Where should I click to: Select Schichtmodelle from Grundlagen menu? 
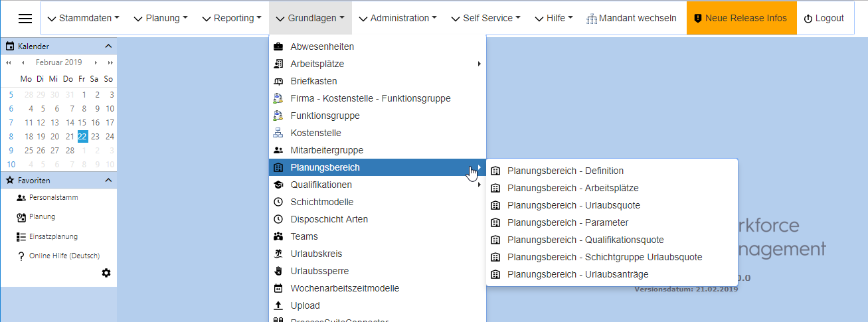pos(322,202)
